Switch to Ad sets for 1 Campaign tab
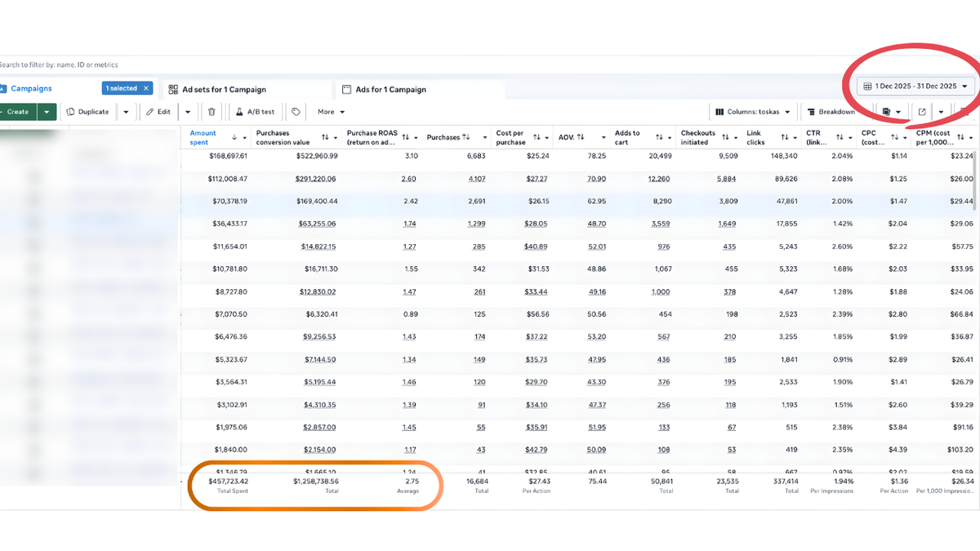 pos(223,90)
